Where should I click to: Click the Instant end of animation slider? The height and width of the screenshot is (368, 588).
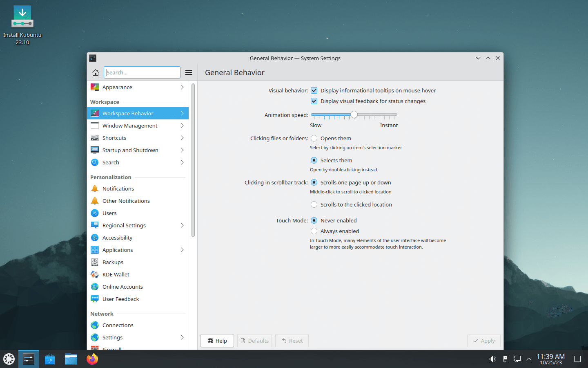point(389,125)
